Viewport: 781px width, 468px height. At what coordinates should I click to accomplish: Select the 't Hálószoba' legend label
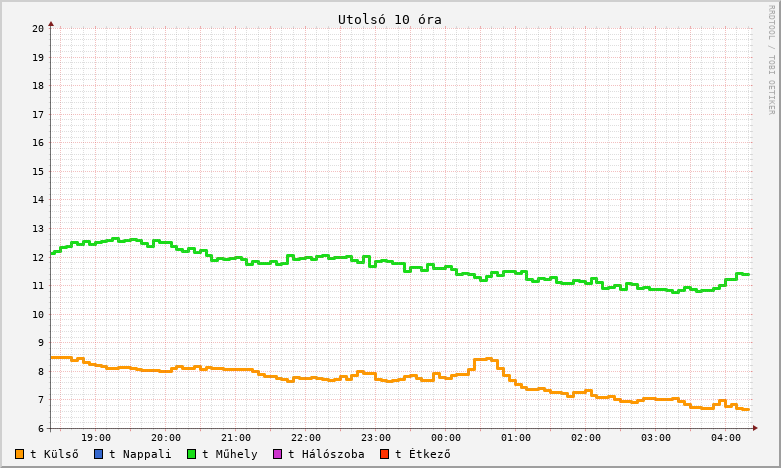pyautogui.click(x=326, y=454)
